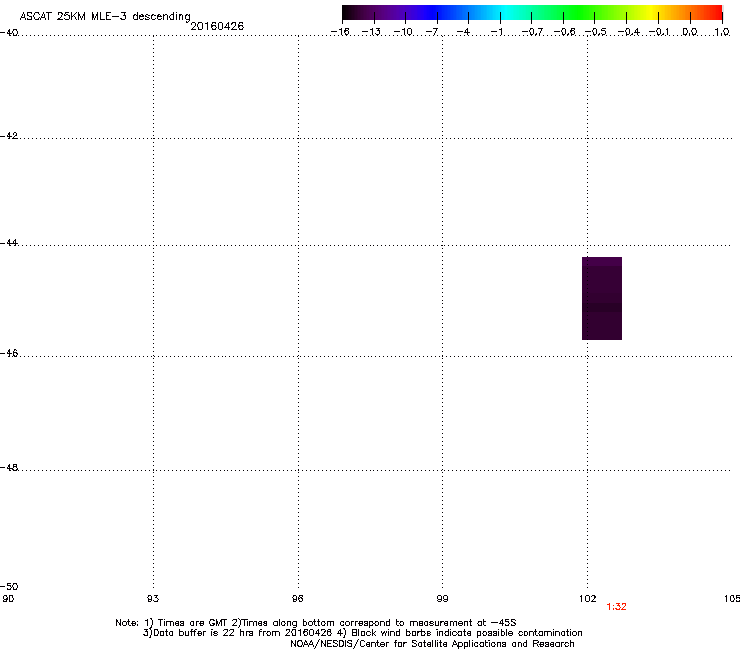Click the red 1:32 time label
This screenshot has width=740, height=650.
pyautogui.click(x=616, y=607)
